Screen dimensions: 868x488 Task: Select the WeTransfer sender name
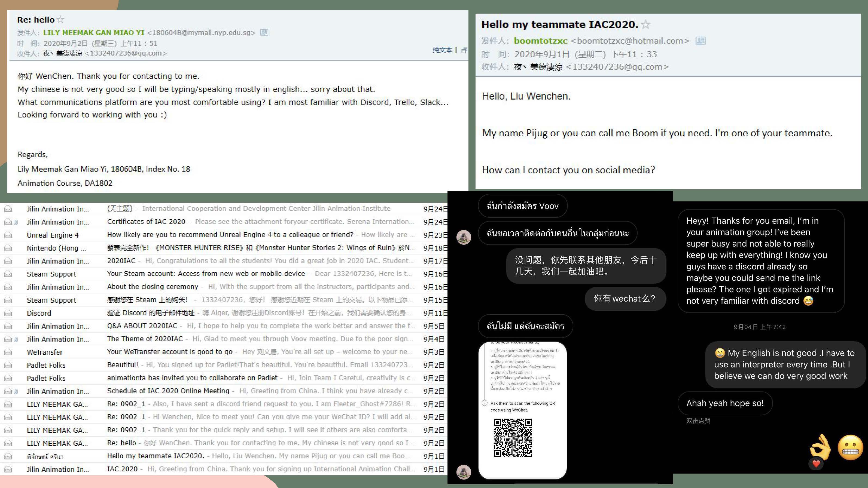click(45, 352)
